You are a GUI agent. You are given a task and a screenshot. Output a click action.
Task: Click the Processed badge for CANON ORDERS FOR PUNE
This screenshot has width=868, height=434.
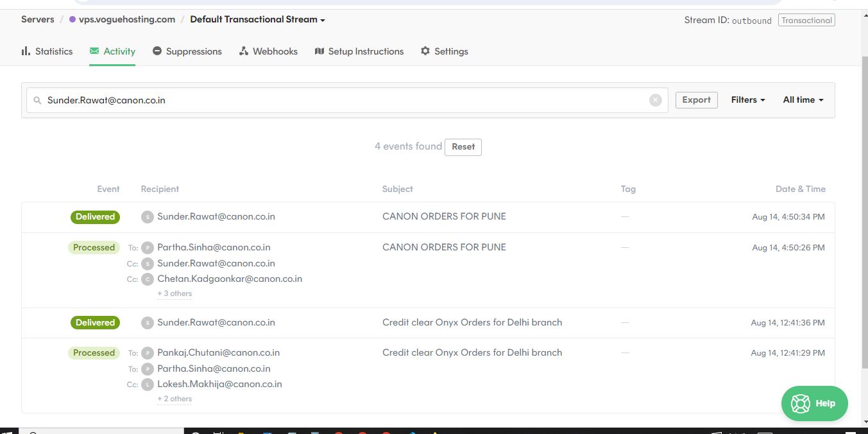pyautogui.click(x=94, y=248)
